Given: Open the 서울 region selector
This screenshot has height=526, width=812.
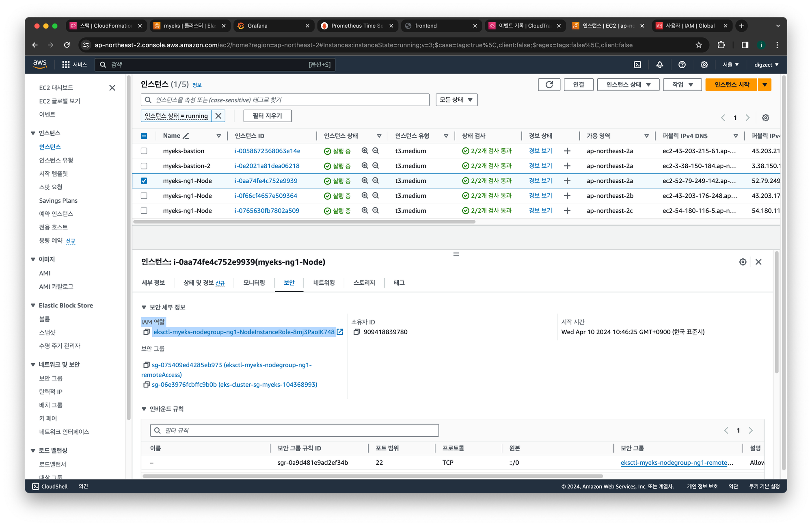Looking at the screenshot, I should [x=730, y=65].
